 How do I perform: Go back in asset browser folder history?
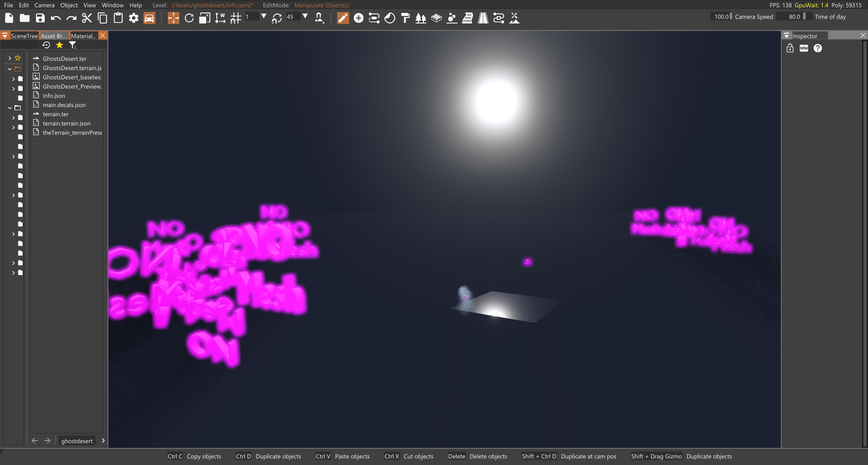pos(35,441)
